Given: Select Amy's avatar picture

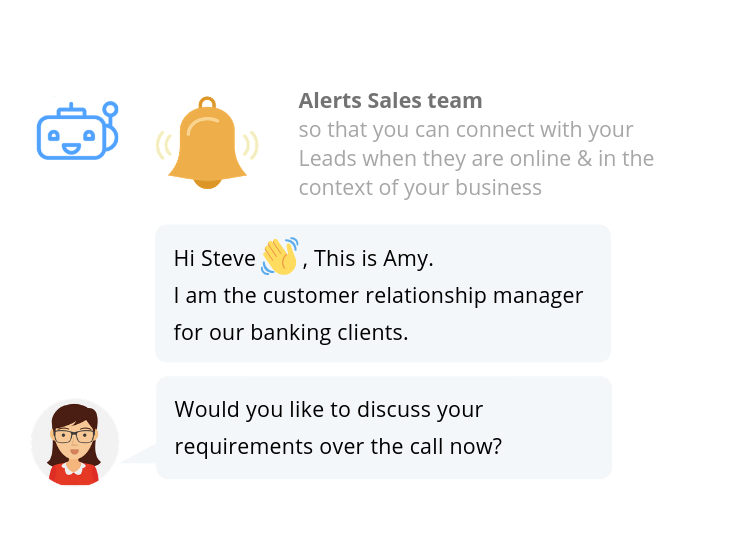Looking at the screenshot, I should [x=75, y=442].
